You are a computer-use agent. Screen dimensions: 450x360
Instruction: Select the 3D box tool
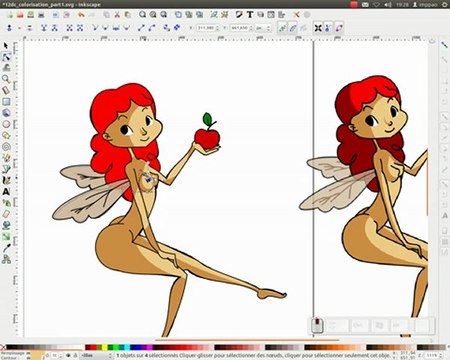6,113
